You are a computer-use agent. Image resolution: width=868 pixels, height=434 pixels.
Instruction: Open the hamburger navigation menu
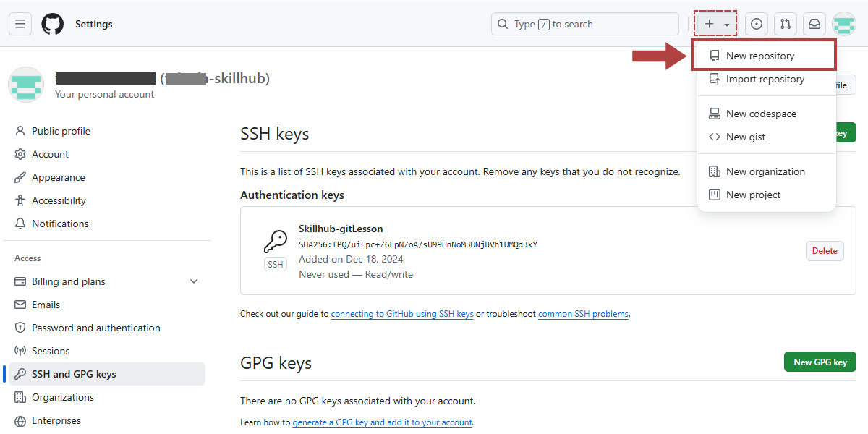coord(20,24)
